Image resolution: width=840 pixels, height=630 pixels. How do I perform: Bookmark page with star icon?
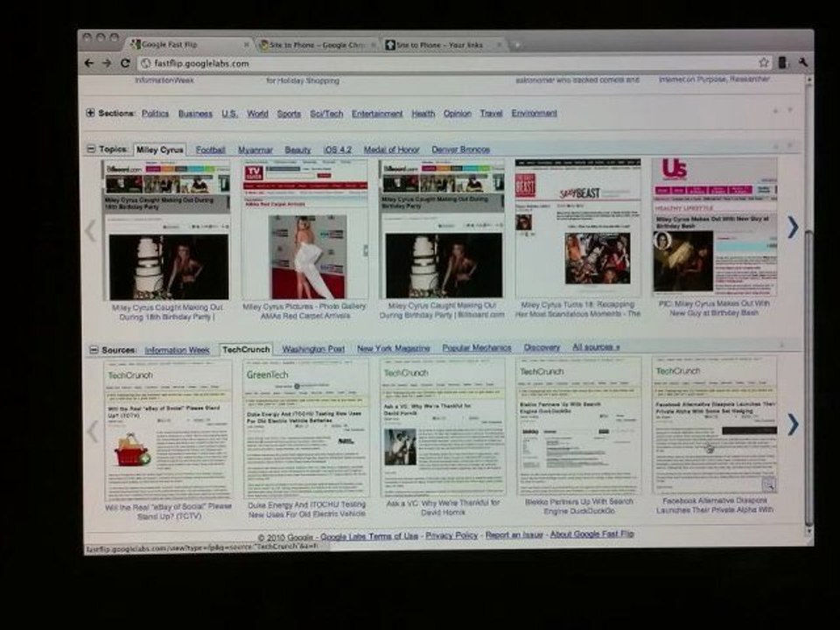click(763, 63)
